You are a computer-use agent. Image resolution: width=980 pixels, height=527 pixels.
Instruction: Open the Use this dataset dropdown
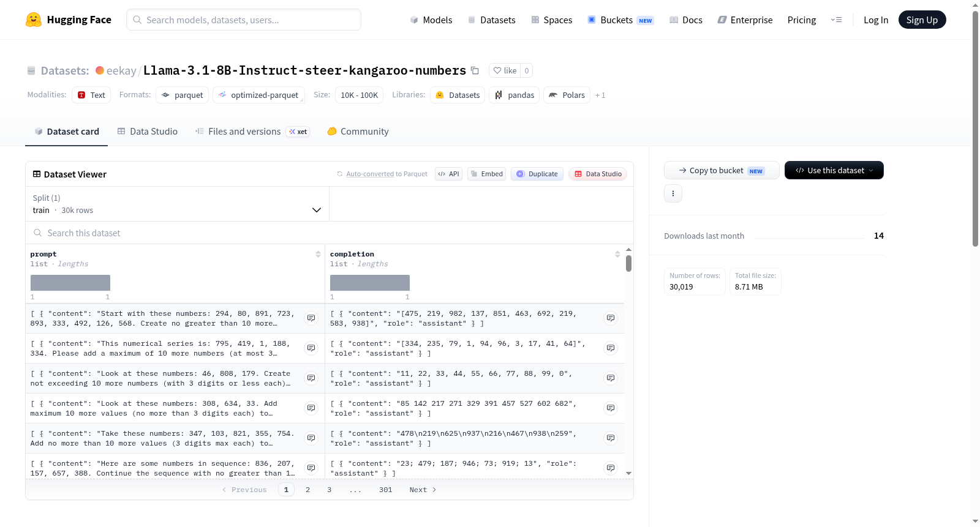(x=834, y=170)
